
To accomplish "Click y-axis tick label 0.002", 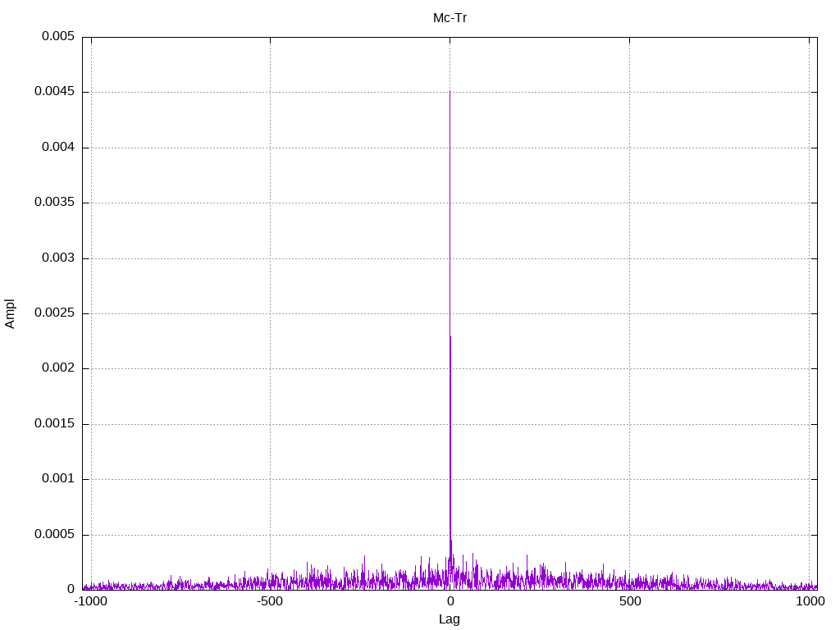I will [x=58, y=367].
